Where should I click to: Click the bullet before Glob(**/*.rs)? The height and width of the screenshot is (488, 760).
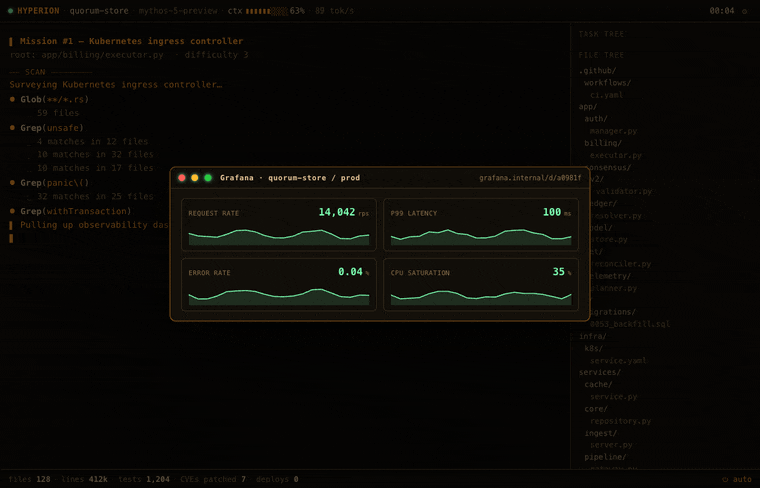point(13,99)
